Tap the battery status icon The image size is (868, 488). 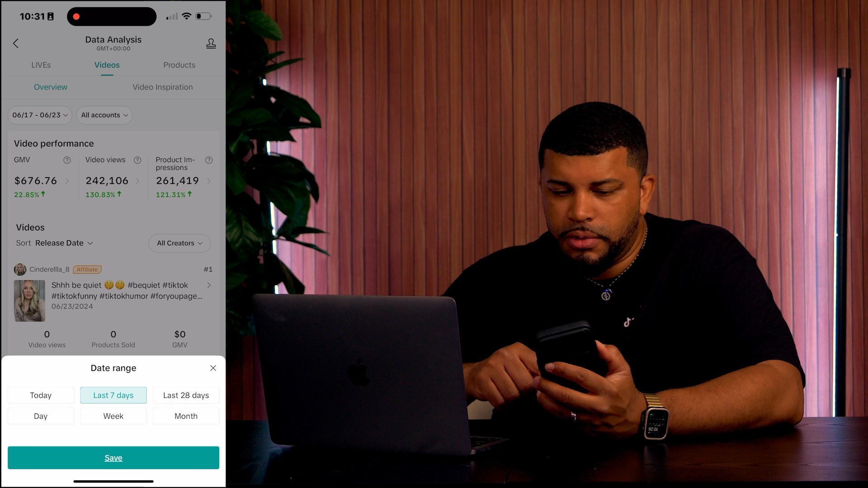click(203, 16)
